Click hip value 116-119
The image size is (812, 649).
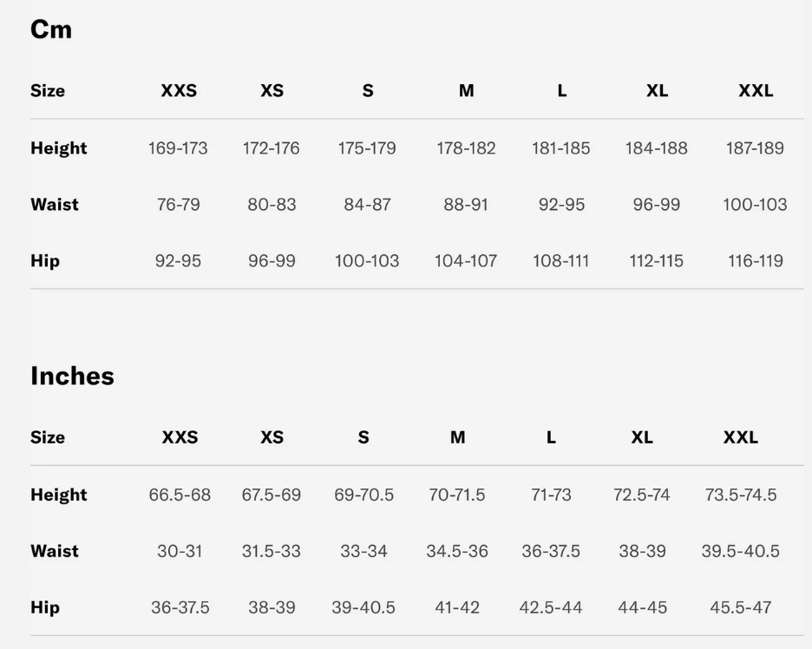coord(755,261)
